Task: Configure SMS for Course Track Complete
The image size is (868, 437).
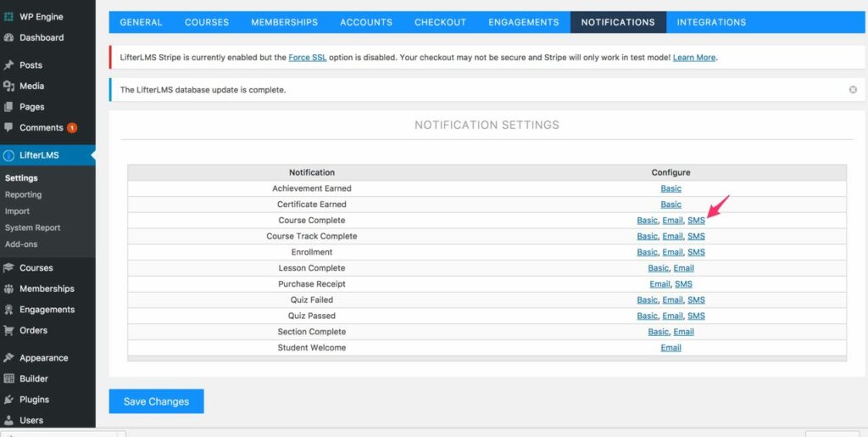Action: click(x=697, y=237)
